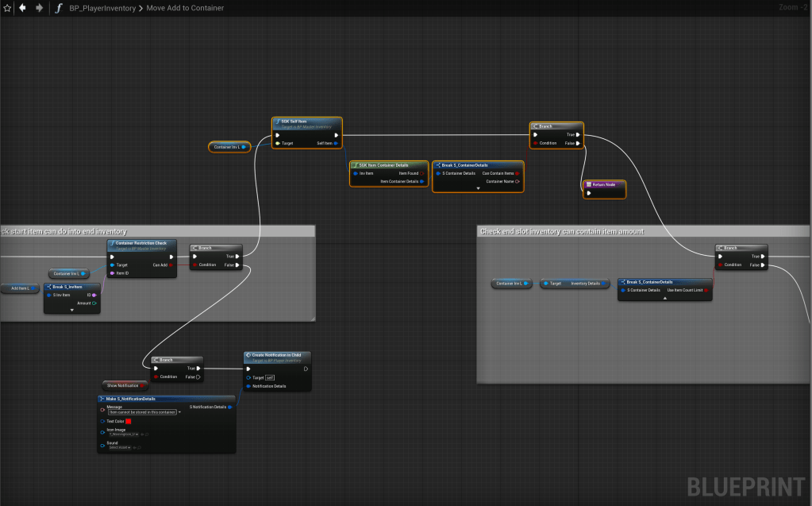Open the Text Color red swatch

pos(128,421)
